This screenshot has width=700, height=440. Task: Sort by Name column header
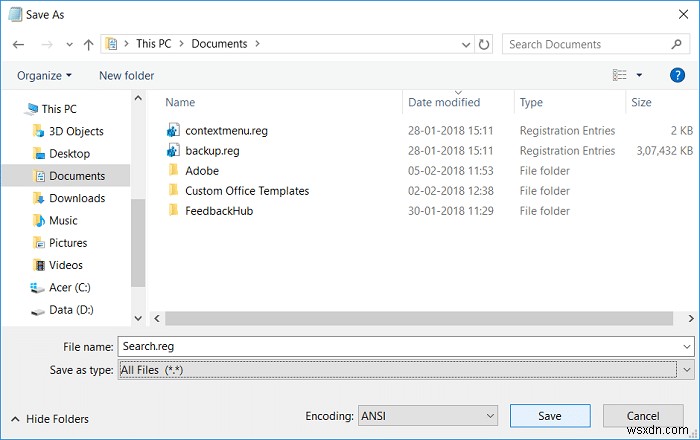click(180, 102)
